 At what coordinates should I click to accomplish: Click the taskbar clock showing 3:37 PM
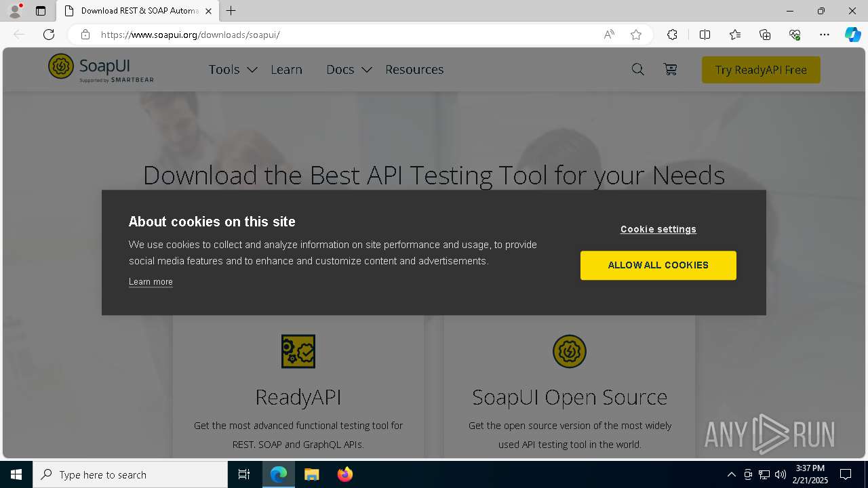(810, 474)
